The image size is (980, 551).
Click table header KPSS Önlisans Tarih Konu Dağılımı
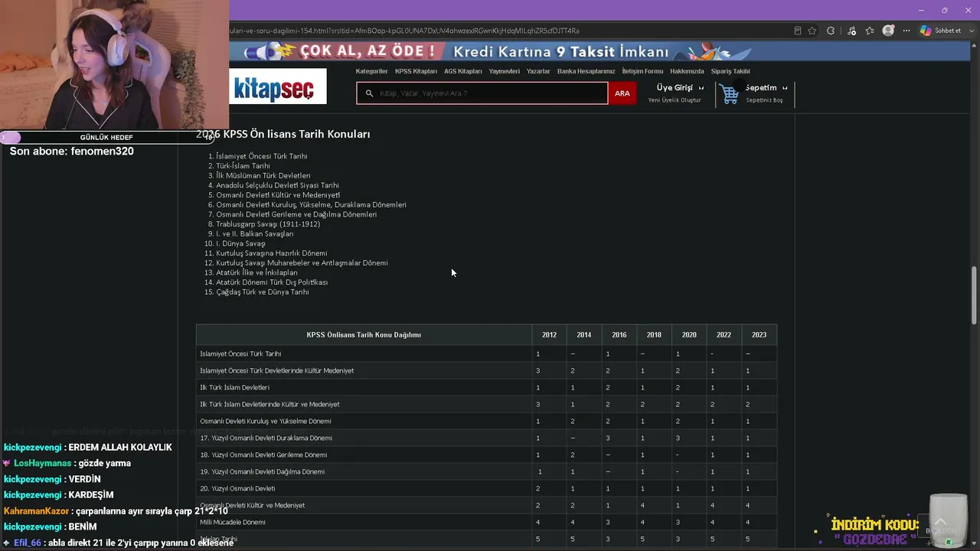pos(364,334)
